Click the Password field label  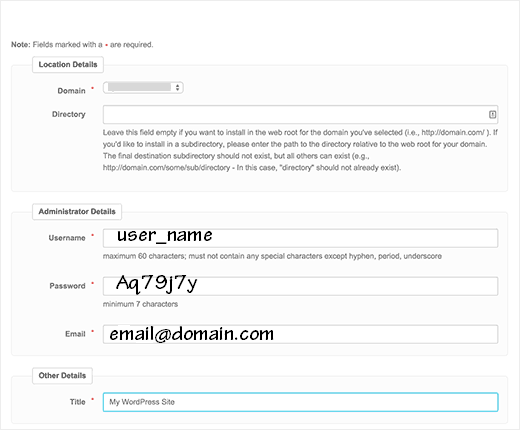[67, 286]
